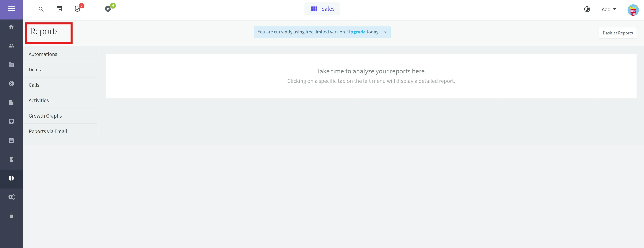Open Deals dollar icon in sidebar

pos(11,84)
